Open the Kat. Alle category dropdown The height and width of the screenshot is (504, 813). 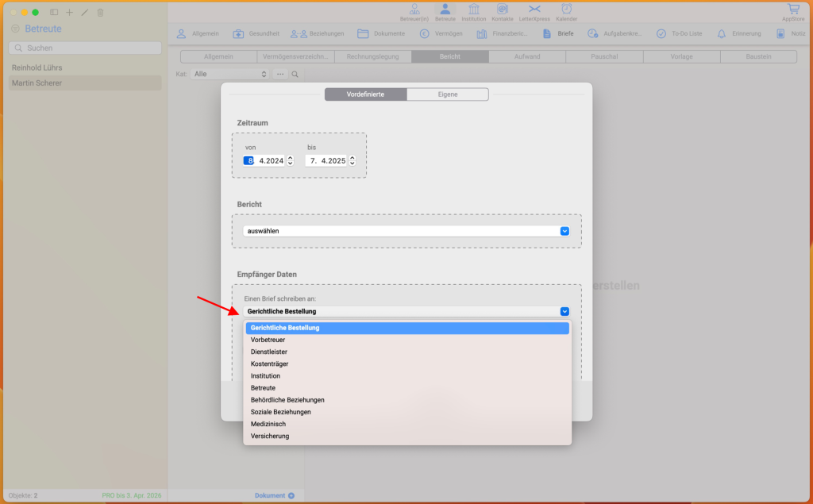pyautogui.click(x=229, y=74)
